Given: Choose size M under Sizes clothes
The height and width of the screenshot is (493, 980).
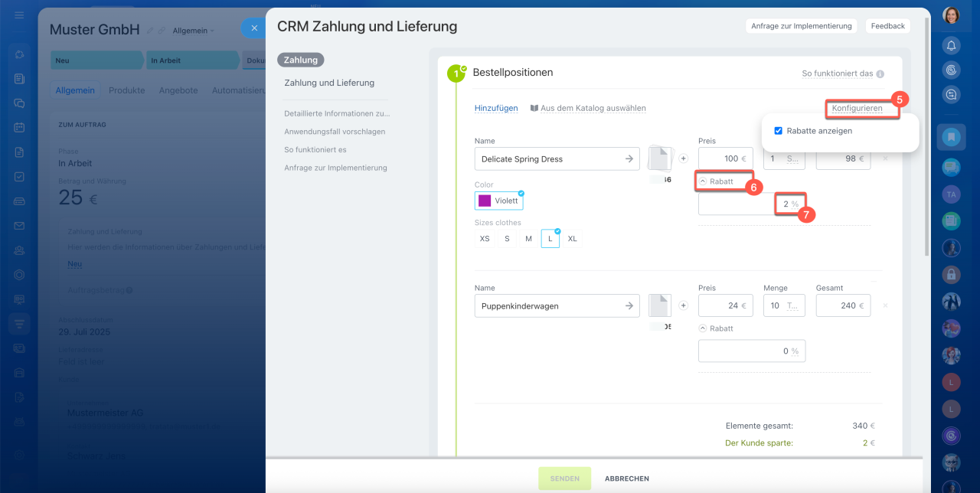Looking at the screenshot, I should [528, 239].
